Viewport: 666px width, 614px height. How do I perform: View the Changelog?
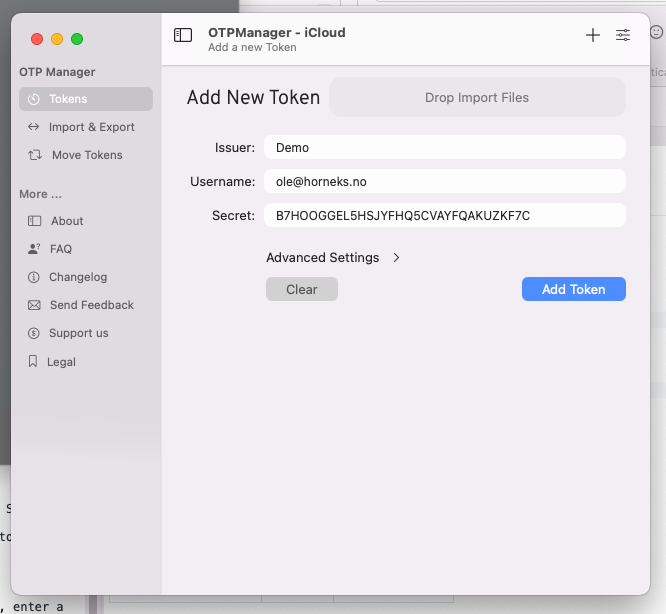pos(86,277)
